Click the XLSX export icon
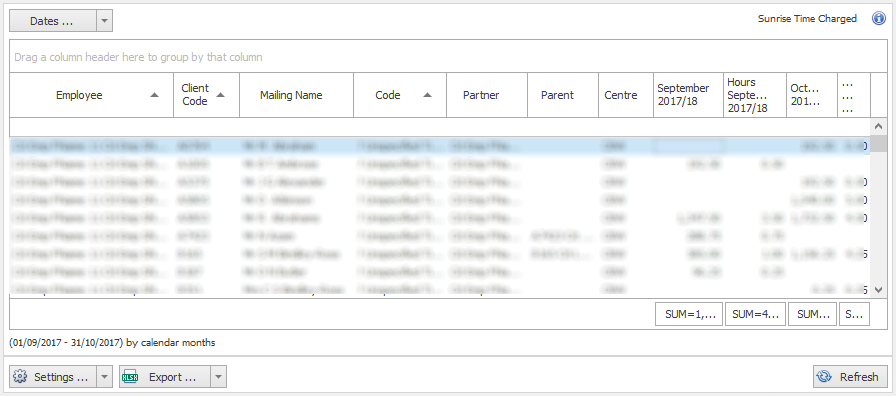896x396 pixels. click(x=130, y=377)
